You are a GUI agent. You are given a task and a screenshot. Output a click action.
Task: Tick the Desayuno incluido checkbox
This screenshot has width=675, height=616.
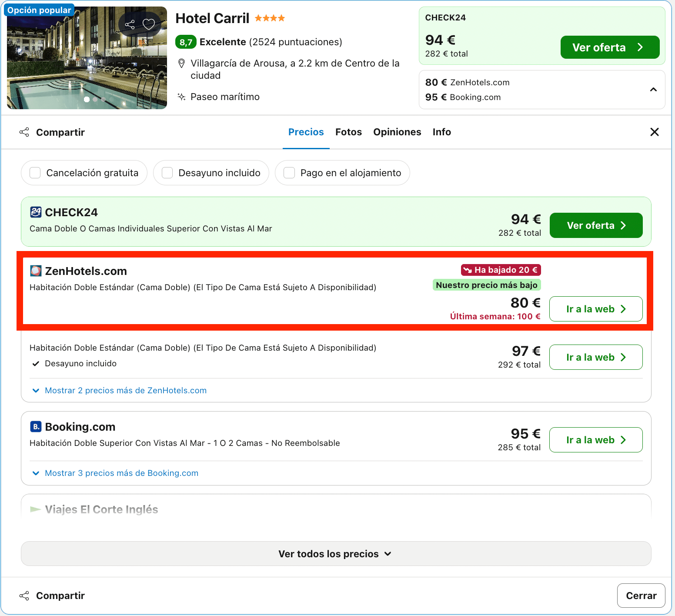point(167,173)
